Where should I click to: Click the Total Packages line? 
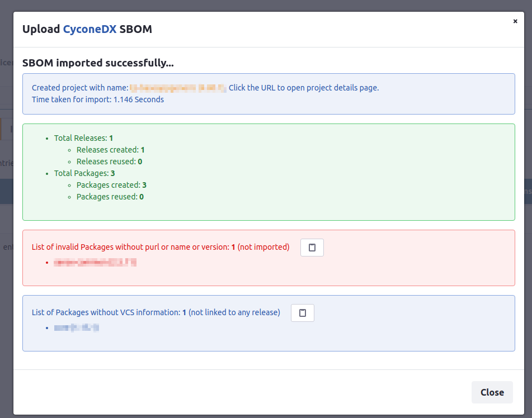(x=84, y=173)
